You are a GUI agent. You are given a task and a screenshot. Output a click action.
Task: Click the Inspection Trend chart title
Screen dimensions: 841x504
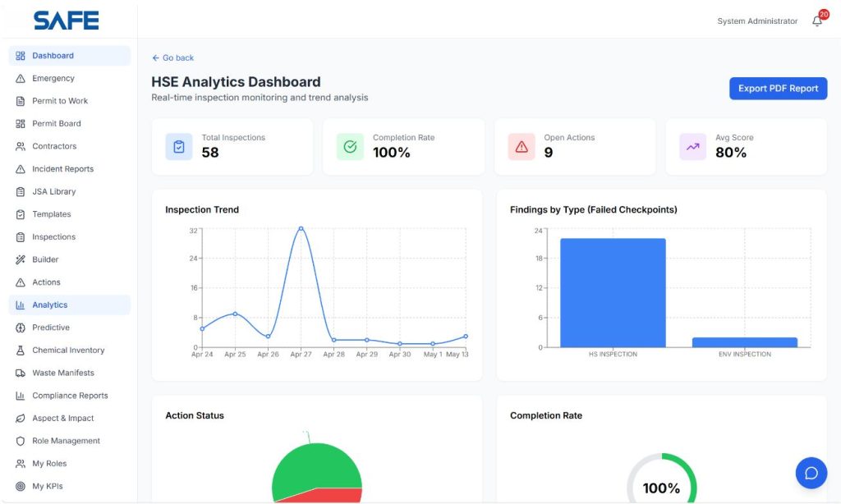tap(202, 209)
